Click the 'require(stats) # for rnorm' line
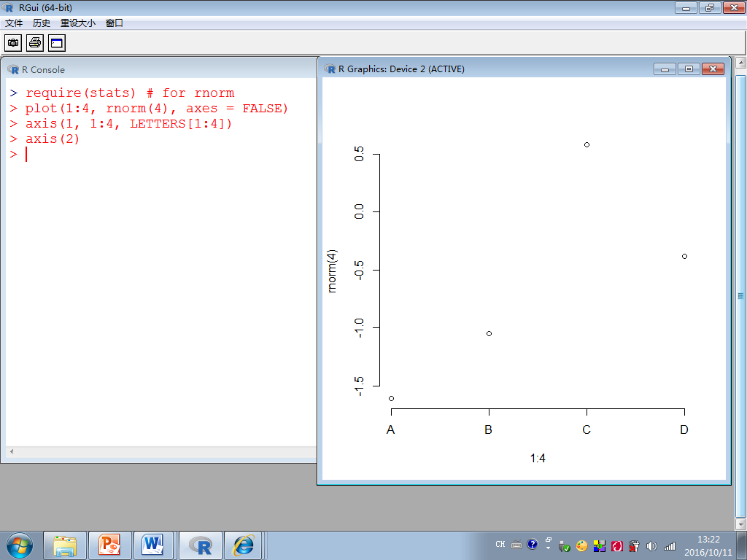The width and height of the screenshot is (747, 560). coord(123,93)
